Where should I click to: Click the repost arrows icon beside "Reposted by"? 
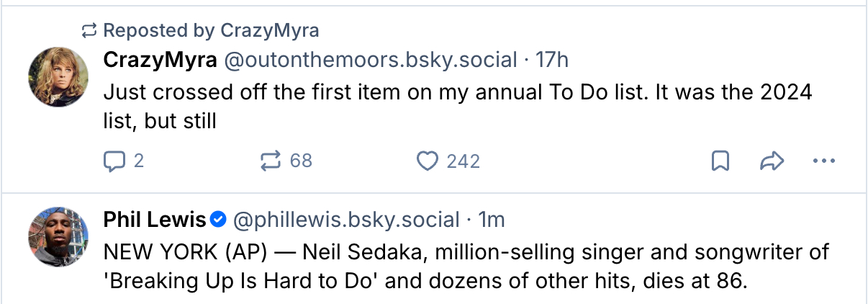(89, 30)
